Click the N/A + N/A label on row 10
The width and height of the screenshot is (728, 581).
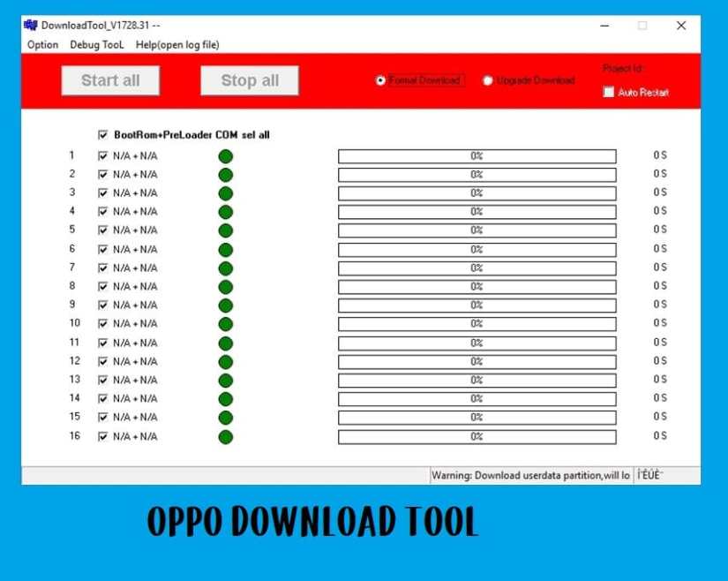tap(135, 324)
